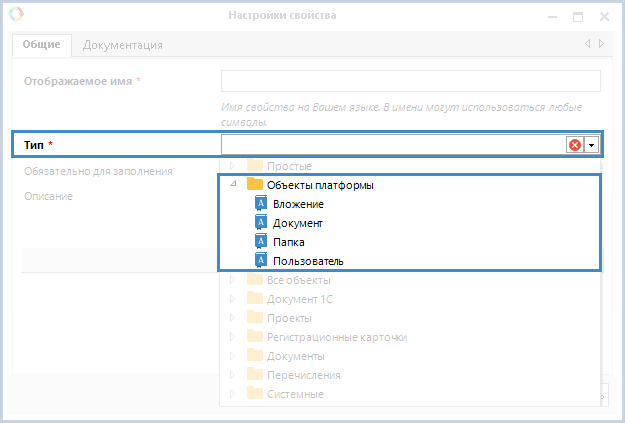Click the Проекты folder icon
The height and width of the screenshot is (423, 625).
(x=254, y=318)
